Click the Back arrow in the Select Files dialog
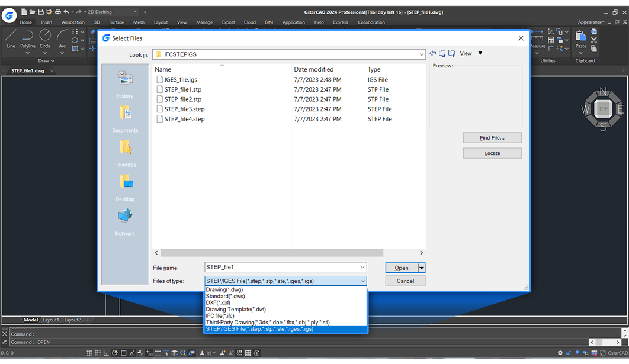 click(432, 53)
